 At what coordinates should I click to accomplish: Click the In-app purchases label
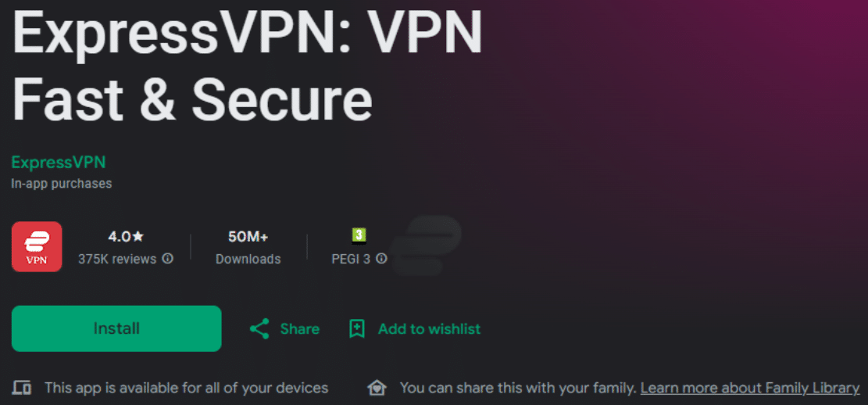click(62, 184)
